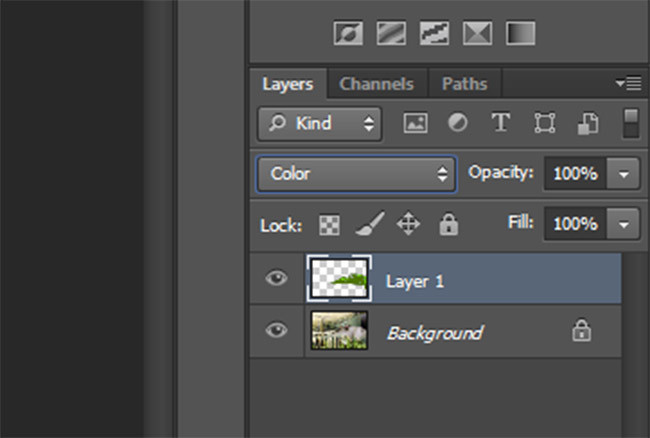650x438 pixels.
Task: Lock transparent pixels for the layer
Action: [x=328, y=224]
